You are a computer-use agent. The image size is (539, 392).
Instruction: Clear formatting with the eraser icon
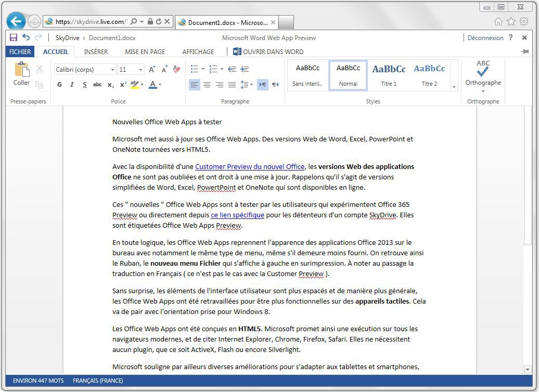[x=177, y=69]
